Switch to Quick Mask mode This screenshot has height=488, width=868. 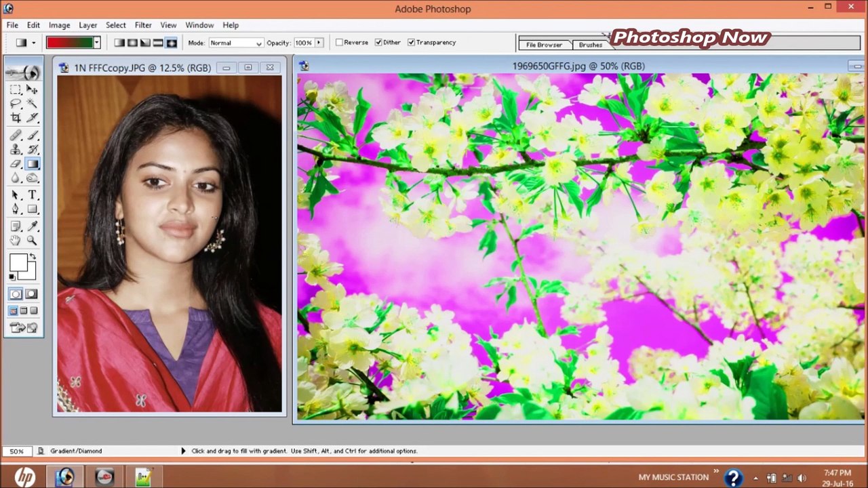pos(32,293)
